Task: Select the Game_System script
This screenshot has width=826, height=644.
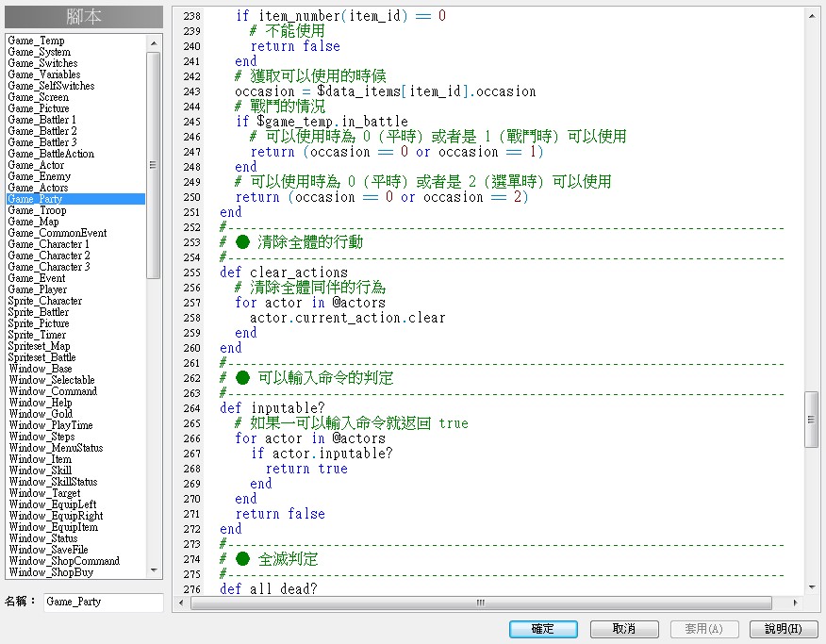Action: pos(39,52)
